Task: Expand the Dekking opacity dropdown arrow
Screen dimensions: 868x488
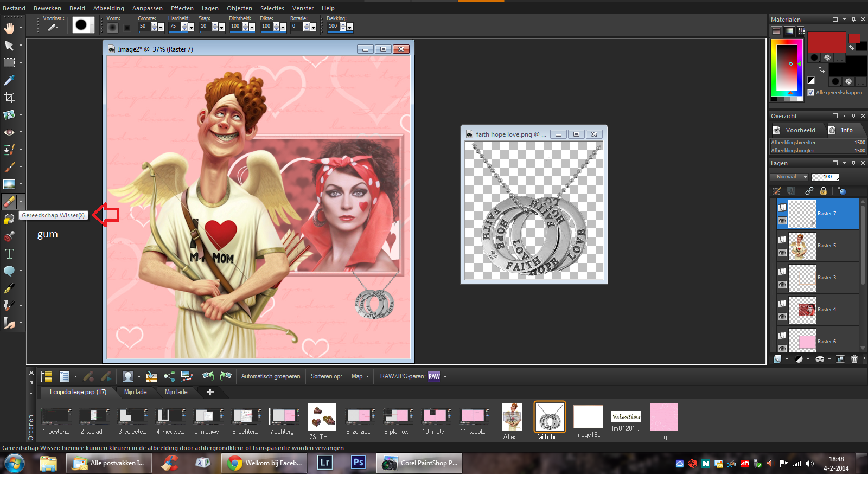Action: point(349,27)
